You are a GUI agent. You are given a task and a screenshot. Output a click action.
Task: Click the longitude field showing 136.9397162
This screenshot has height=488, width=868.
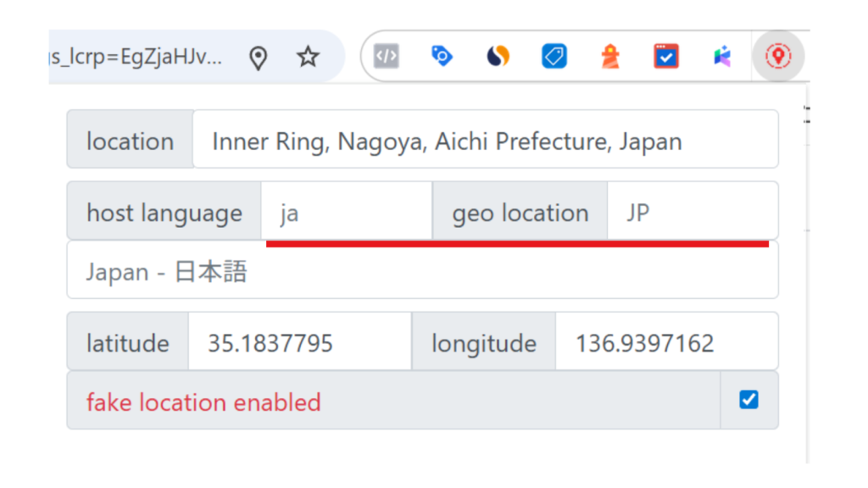click(x=665, y=342)
